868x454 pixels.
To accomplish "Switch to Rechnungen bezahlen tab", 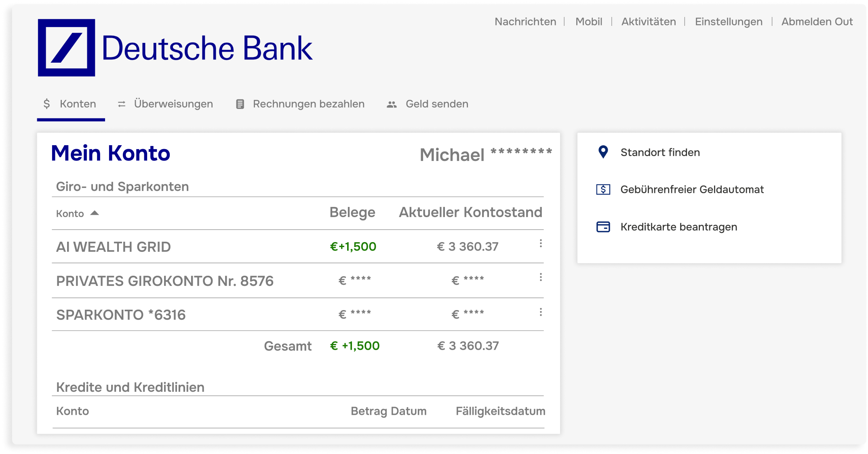I will click(308, 104).
